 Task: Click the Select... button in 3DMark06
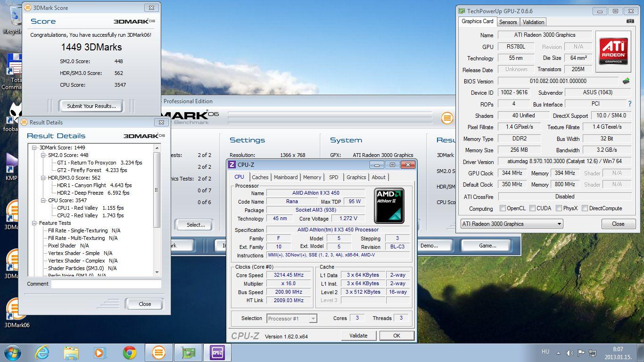coord(195,225)
